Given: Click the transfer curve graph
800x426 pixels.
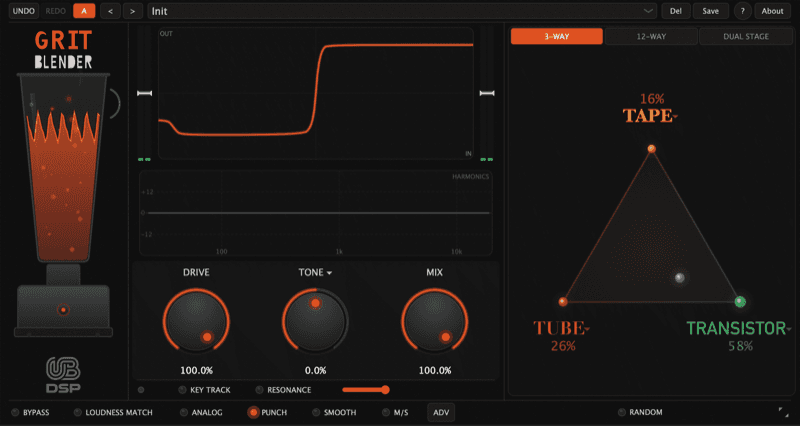Looking at the screenshot, I should coord(316,93).
